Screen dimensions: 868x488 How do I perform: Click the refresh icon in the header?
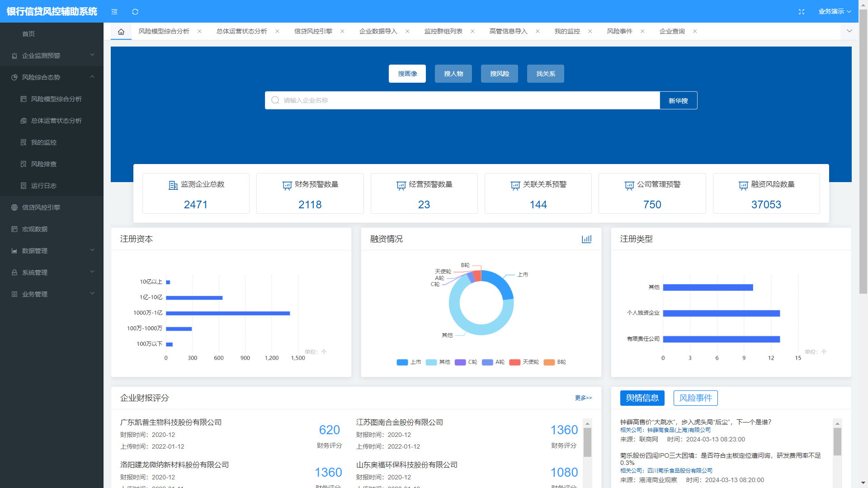click(135, 12)
